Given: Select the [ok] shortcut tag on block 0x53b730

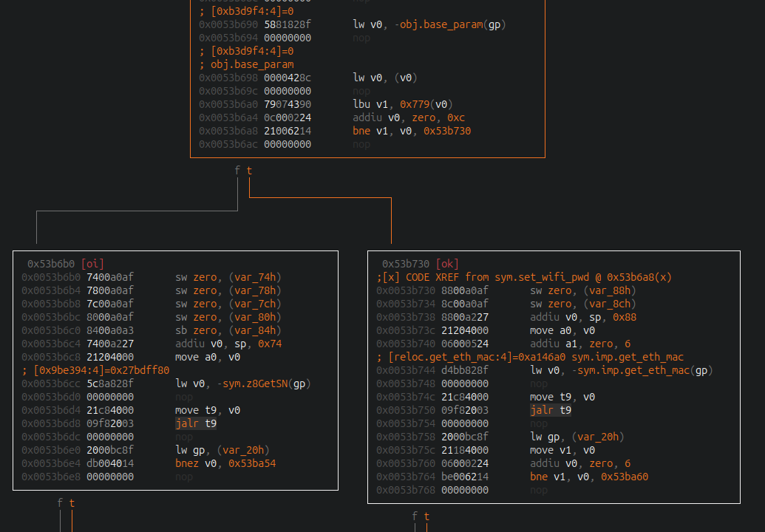Looking at the screenshot, I should click(447, 264).
